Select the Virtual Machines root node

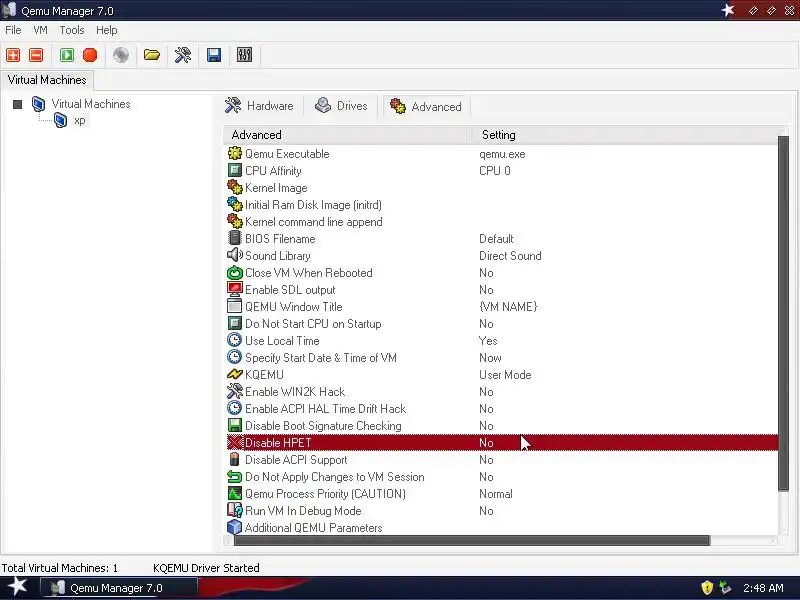pyautogui.click(x=91, y=104)
